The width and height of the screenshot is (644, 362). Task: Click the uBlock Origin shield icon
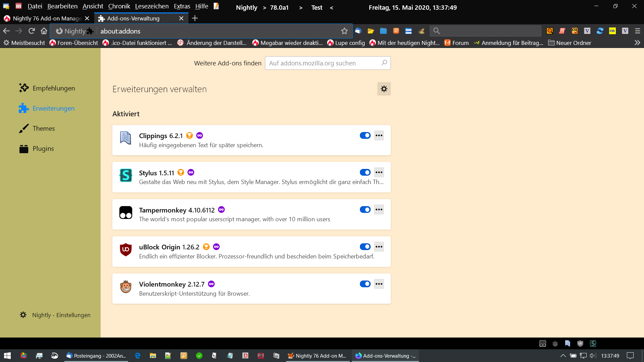tap(125, 250)
